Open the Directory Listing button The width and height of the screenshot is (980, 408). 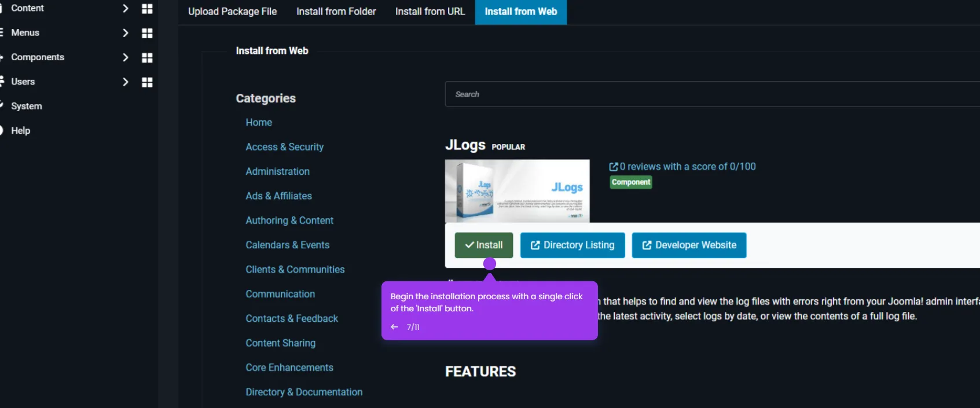coord(572,245)
